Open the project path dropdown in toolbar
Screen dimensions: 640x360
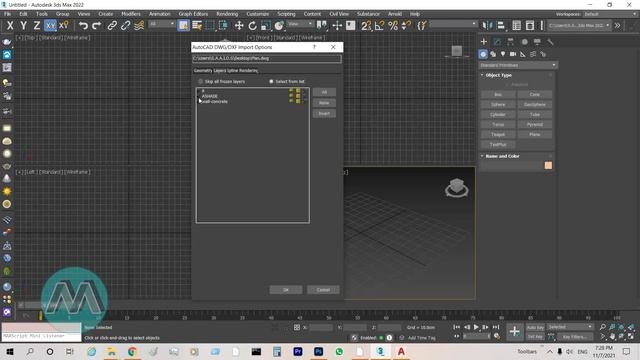579,25
